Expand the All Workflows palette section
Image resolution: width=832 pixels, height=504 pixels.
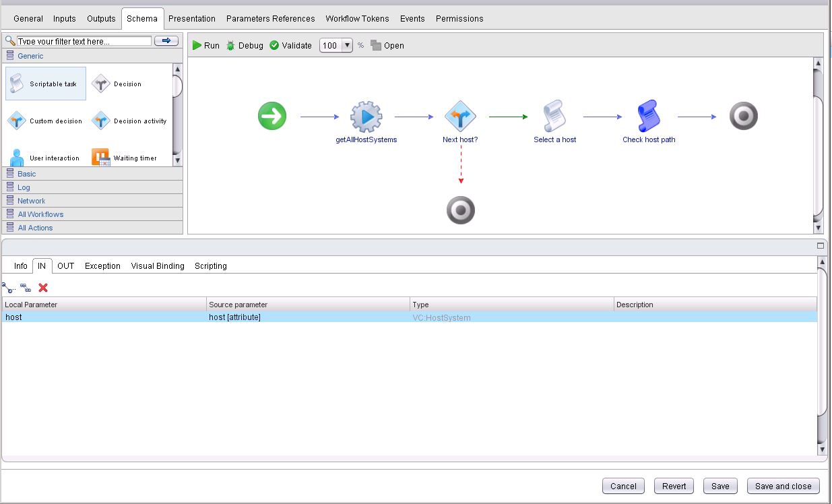coord(40,214)
